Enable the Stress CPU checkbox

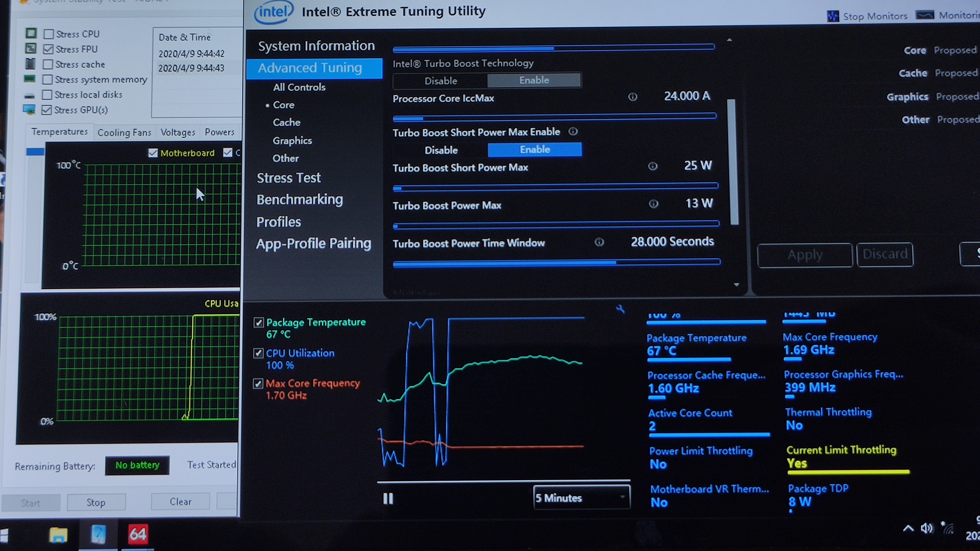(x=48, y=34)
